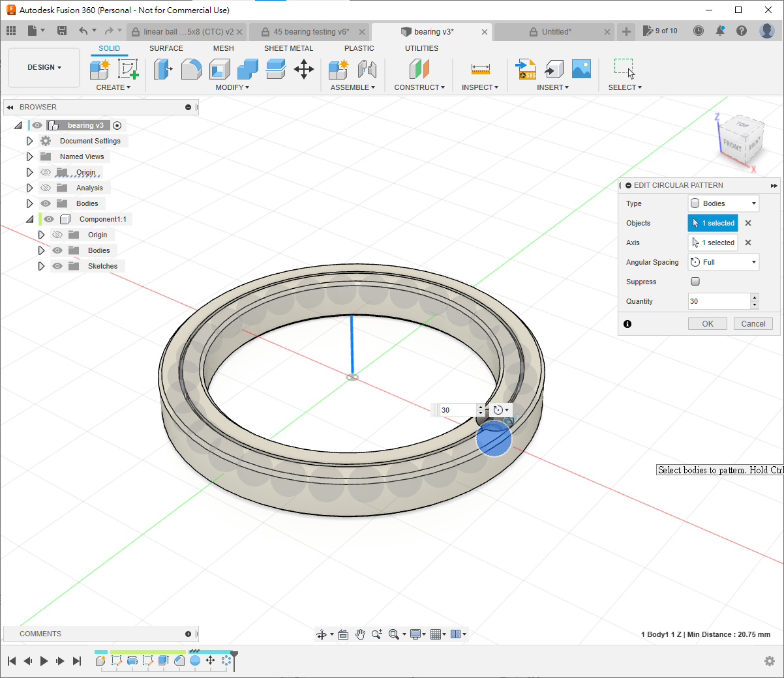Show the Analysis folder via eye icon
784x678 pixels.
[x=46, y=188]
